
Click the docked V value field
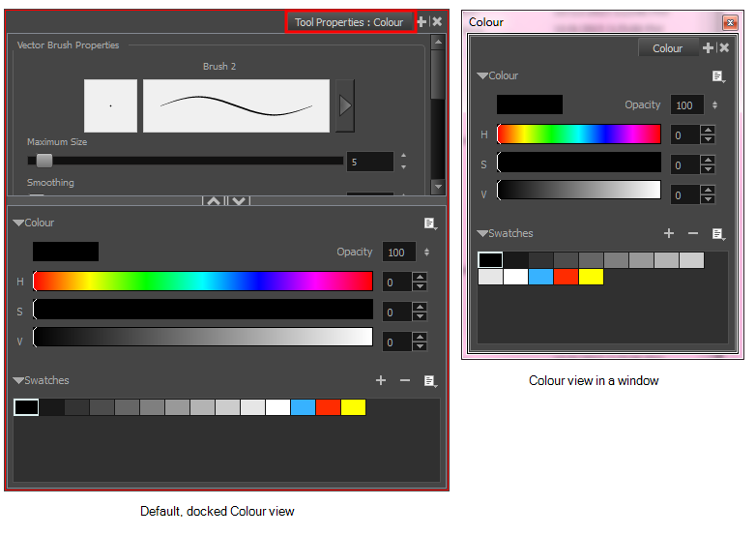click(396, 342)
